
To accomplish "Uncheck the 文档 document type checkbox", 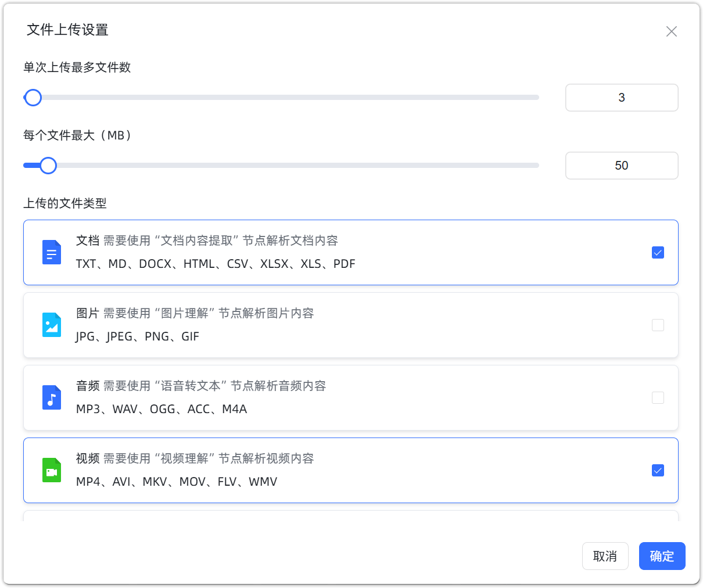I will point(658,253).
